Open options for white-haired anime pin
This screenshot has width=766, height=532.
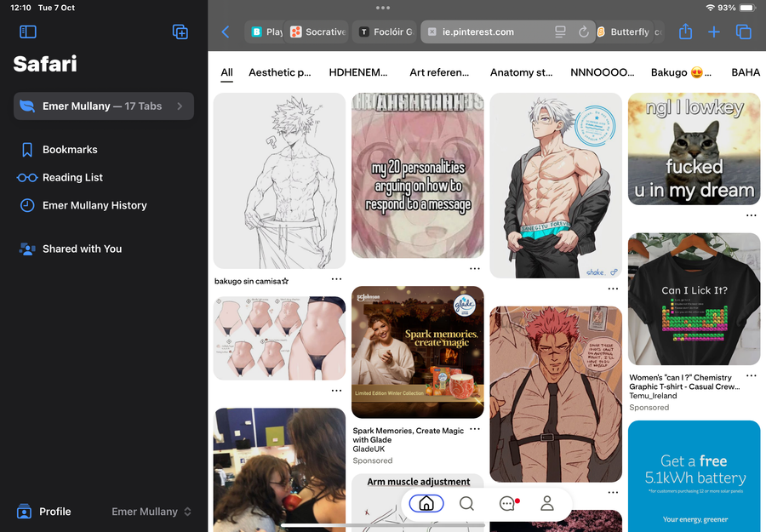(613, 289)
